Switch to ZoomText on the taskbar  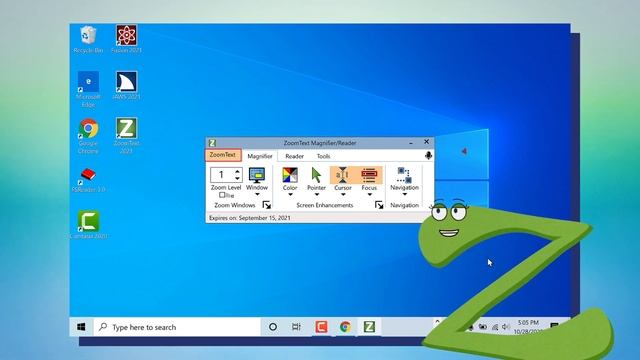pos(369,327)
